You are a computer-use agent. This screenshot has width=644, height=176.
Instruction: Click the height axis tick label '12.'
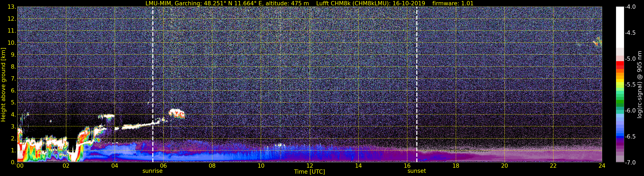(12, 19)
